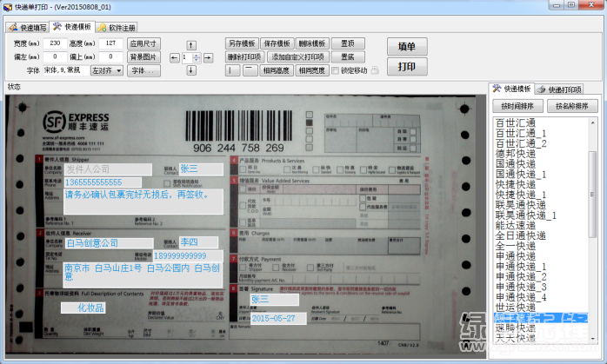
Task: Select the sender phone field 1365555555555
Action: [x=103, y=182]
